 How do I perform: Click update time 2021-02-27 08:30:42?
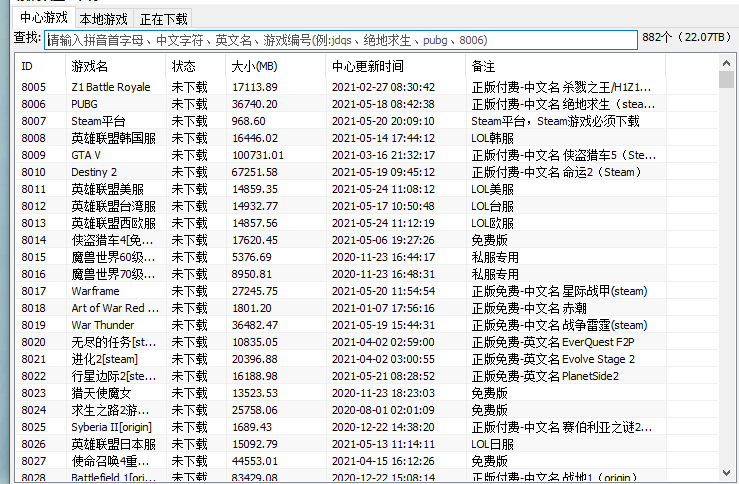[383, 87]
